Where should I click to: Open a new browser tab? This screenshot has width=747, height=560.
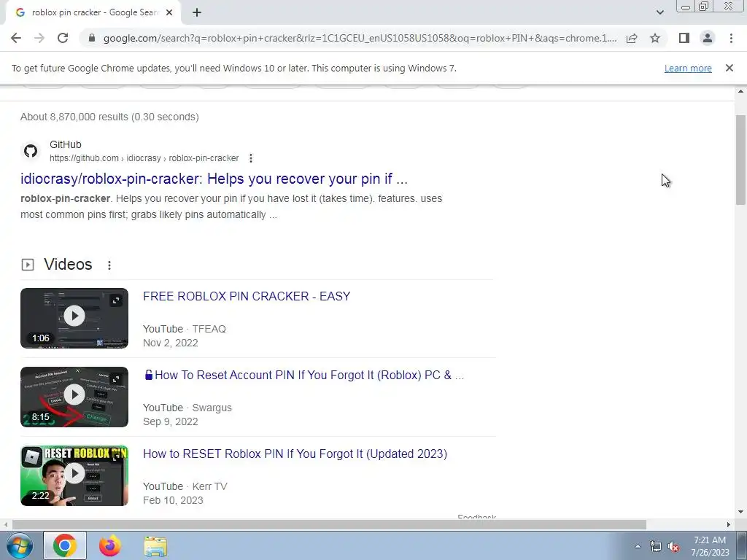pos(197,13)
